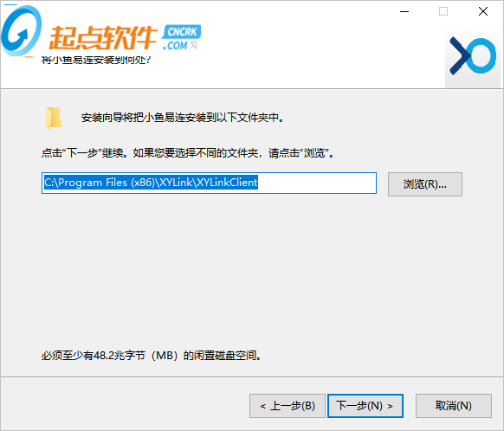The height and width of the screenshot is (431, 504).
Task: Click the disabled maximize button
Action: (443, 11)
